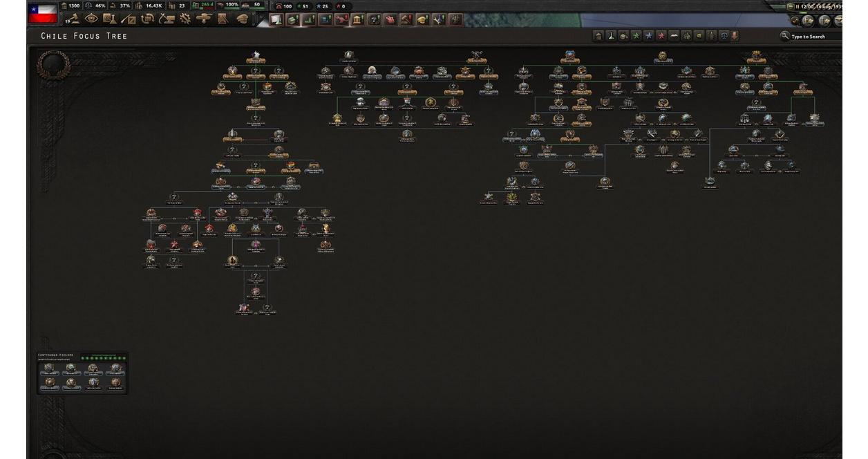Click the 51 army experience value

tap(305, 6)
